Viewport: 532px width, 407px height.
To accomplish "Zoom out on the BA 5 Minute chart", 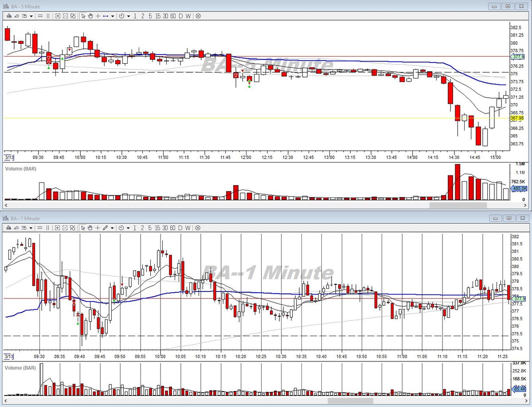I will 65,16.
